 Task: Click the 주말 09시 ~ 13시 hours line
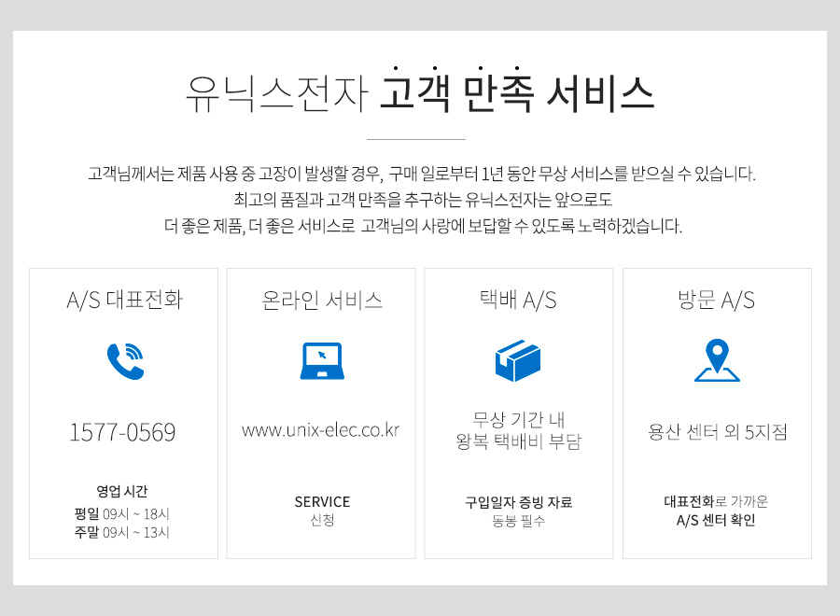click(x=122, y=533)
